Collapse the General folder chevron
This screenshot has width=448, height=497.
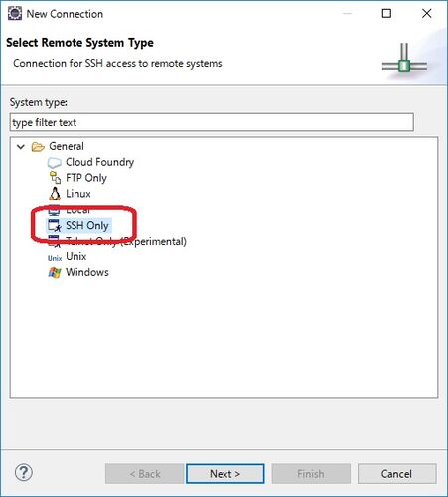click(x=21, y=146)
